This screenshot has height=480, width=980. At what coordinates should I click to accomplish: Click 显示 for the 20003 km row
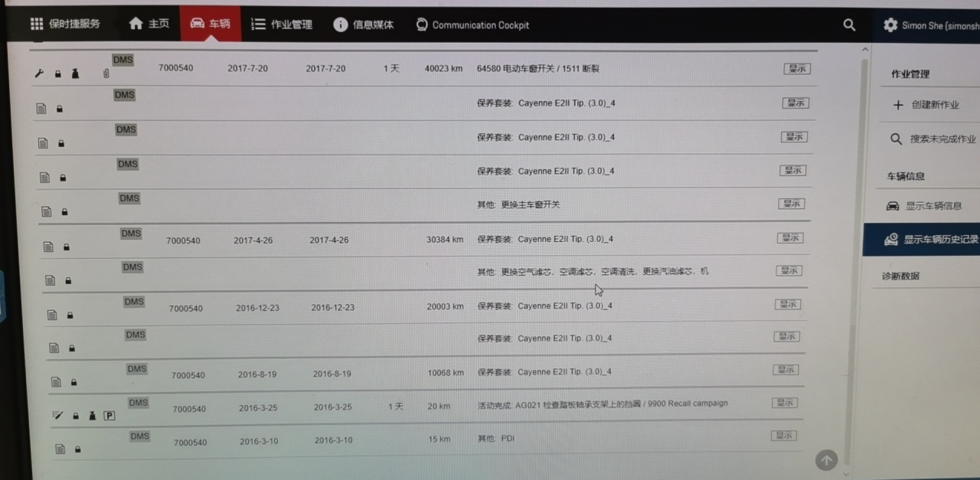(x=787, y=304)
